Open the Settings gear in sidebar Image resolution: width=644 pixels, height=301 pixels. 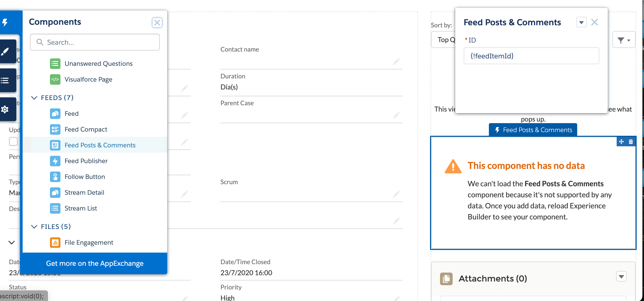tap(5, 109)
